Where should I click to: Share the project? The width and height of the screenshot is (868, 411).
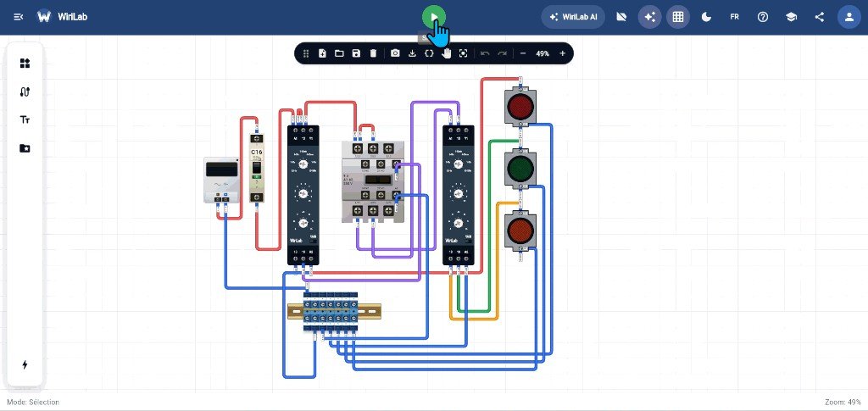click(820, 17)
